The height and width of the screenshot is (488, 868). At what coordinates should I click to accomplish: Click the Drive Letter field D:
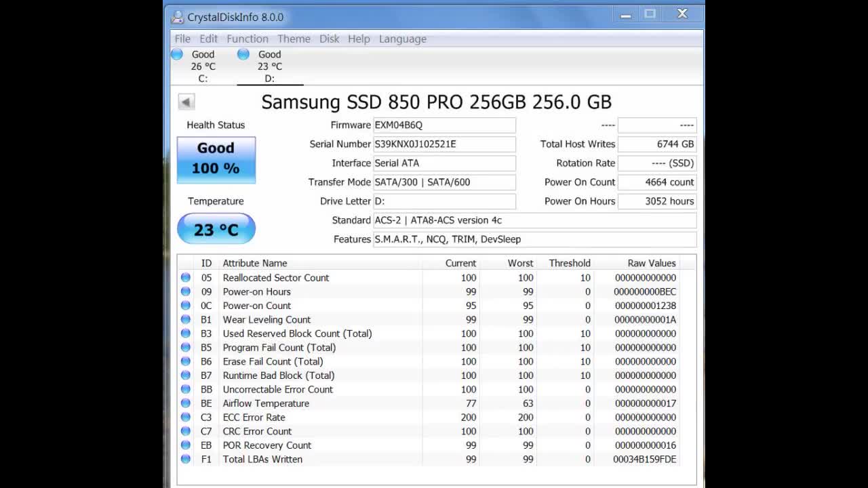pyautogui.click(x=444, y=201)
